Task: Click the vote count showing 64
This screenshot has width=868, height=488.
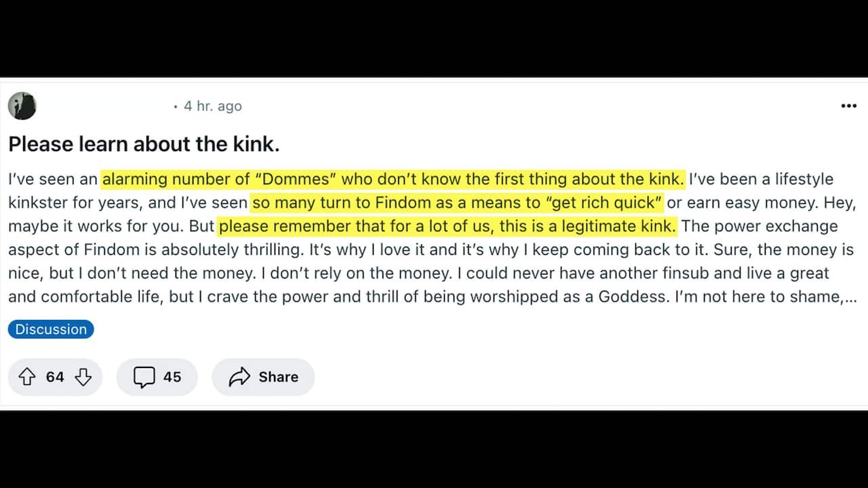Action: click(54, 377)
